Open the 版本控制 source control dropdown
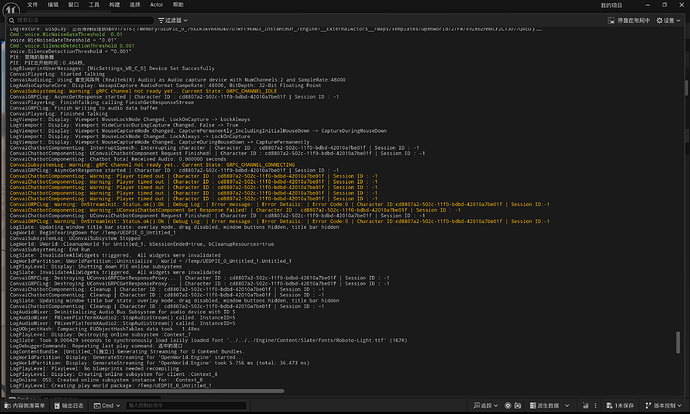The image size is (690, 414). (x=663, y=406)
